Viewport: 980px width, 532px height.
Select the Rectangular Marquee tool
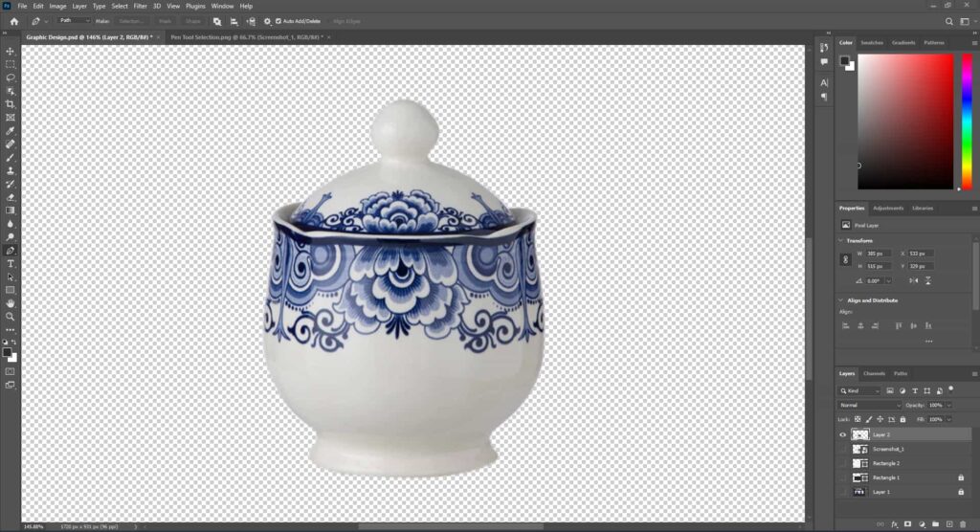tap(10, 64)
